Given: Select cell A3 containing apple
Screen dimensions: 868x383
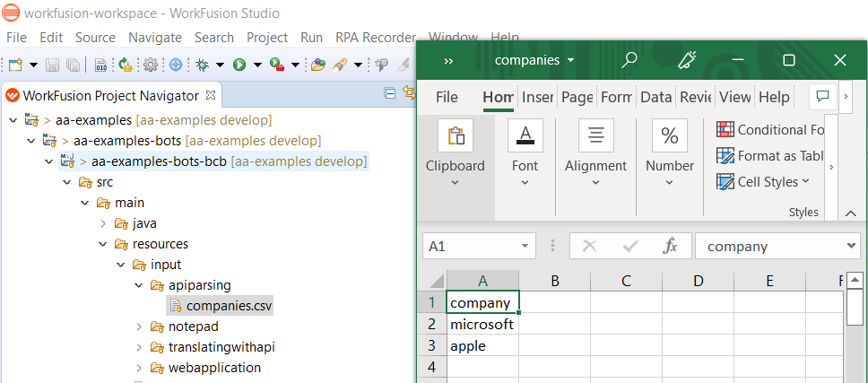Looking at the screenshot, I should point(482,346).
